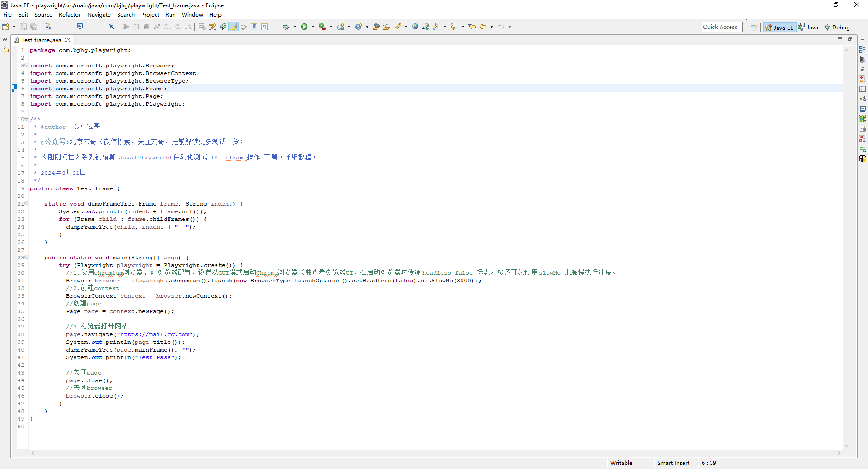Switch to the Debug perspective

(x=837, y=28)
